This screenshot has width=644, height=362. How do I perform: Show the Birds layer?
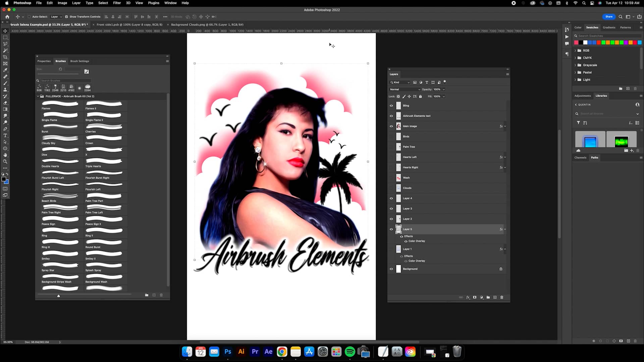tap(391, 136)
